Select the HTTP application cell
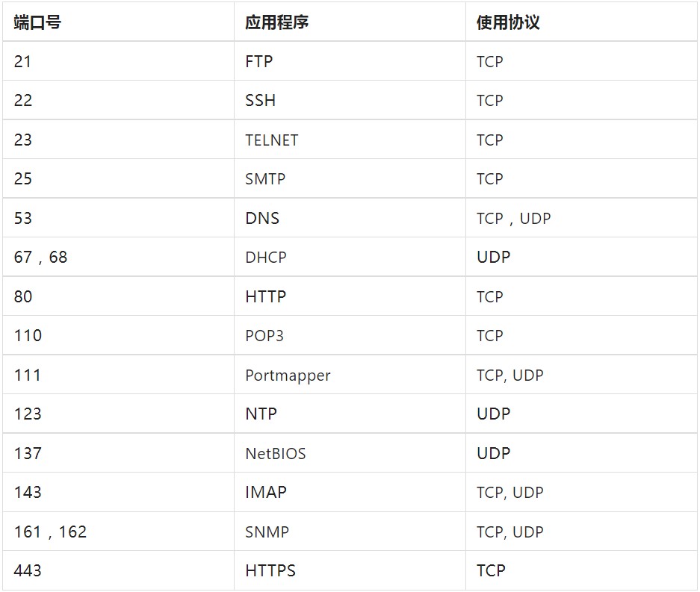 click(266, 296)
